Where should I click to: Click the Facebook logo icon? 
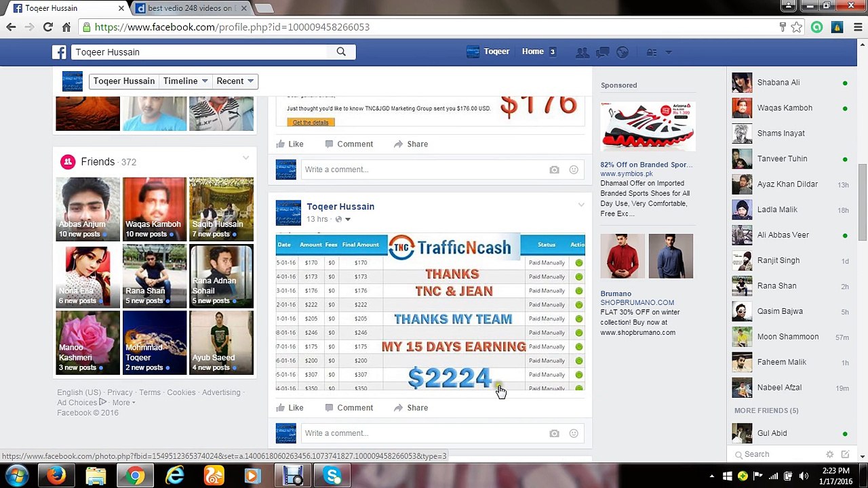tap(60, 52)
